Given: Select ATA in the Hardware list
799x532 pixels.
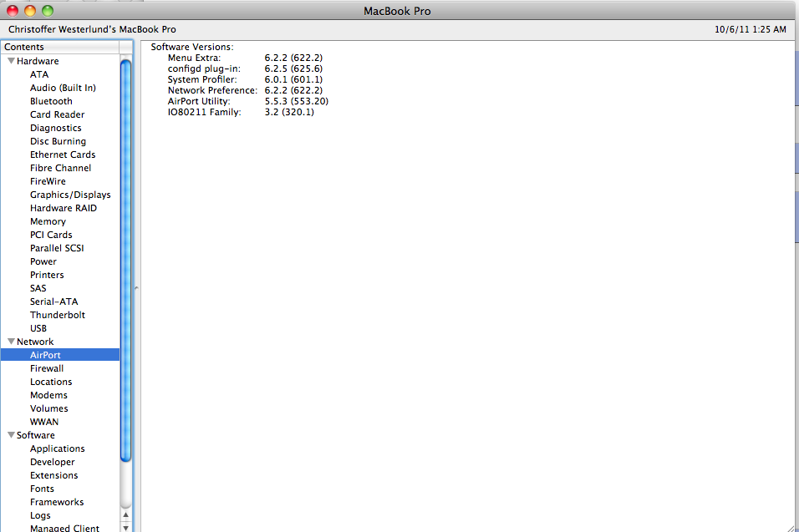Looking at the screenshot, I should pos(39,74).
